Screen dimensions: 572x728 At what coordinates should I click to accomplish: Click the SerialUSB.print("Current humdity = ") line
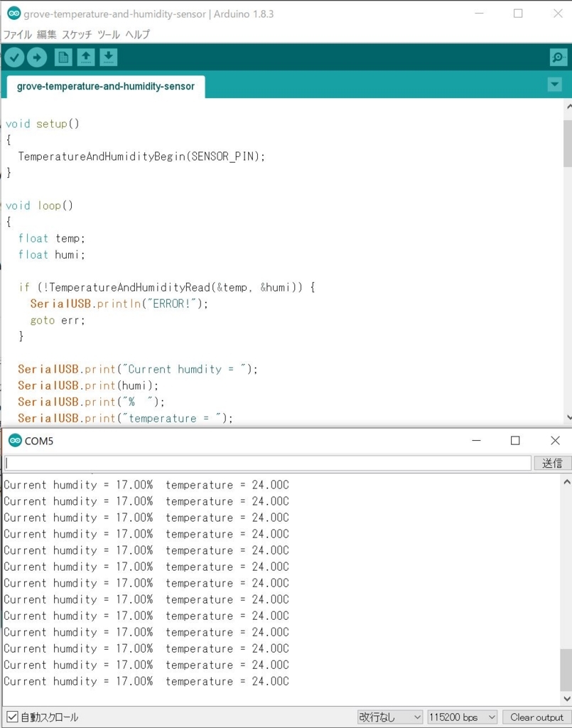tap(138, 369)
